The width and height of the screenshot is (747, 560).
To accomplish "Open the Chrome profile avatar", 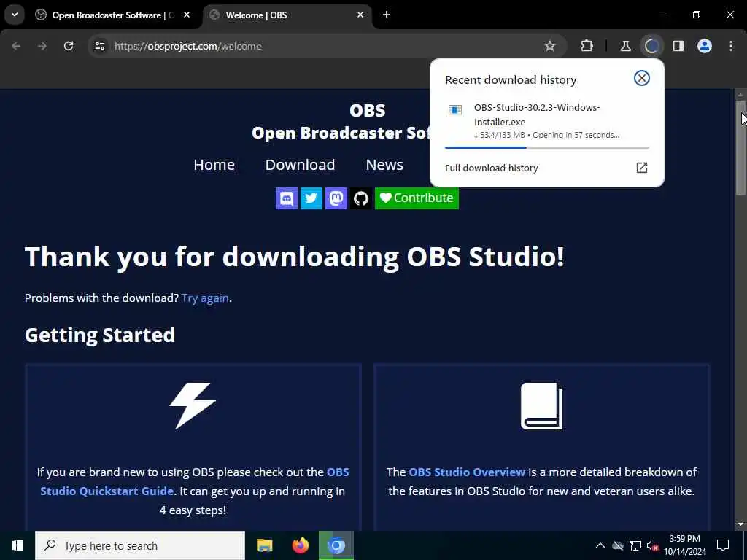I will 705,46.
